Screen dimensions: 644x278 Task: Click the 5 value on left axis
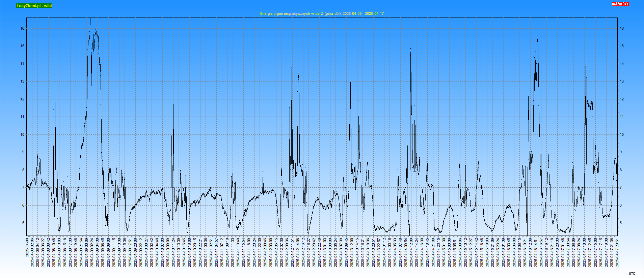(23, 223)
